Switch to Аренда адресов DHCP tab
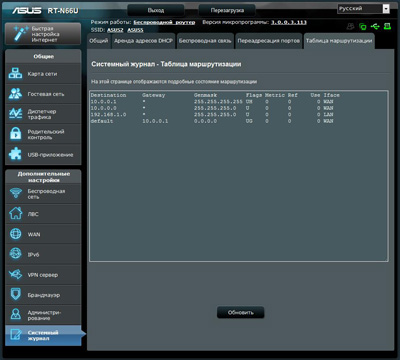400x360 pixels. tap(143, 41)
